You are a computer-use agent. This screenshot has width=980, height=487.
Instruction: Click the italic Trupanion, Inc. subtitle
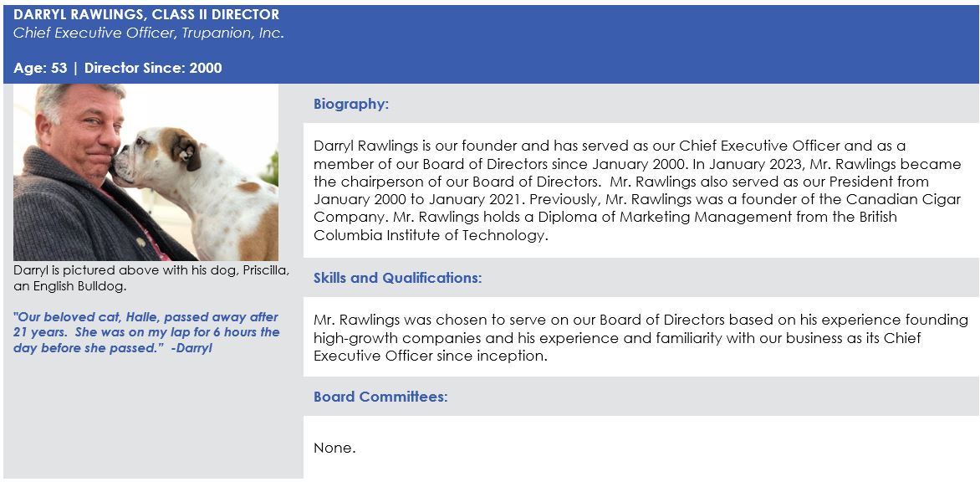point(149,33)
